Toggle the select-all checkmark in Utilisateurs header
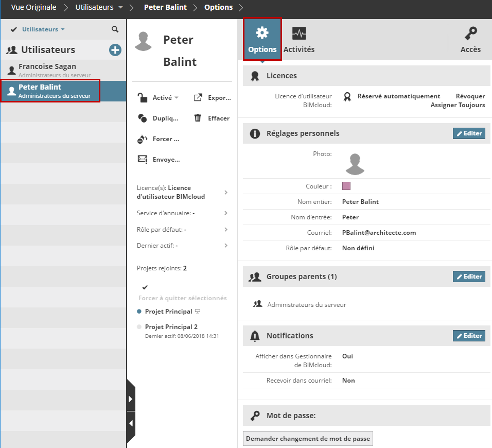The width and height of the screenshot is (492, 448). click(13, 29)
